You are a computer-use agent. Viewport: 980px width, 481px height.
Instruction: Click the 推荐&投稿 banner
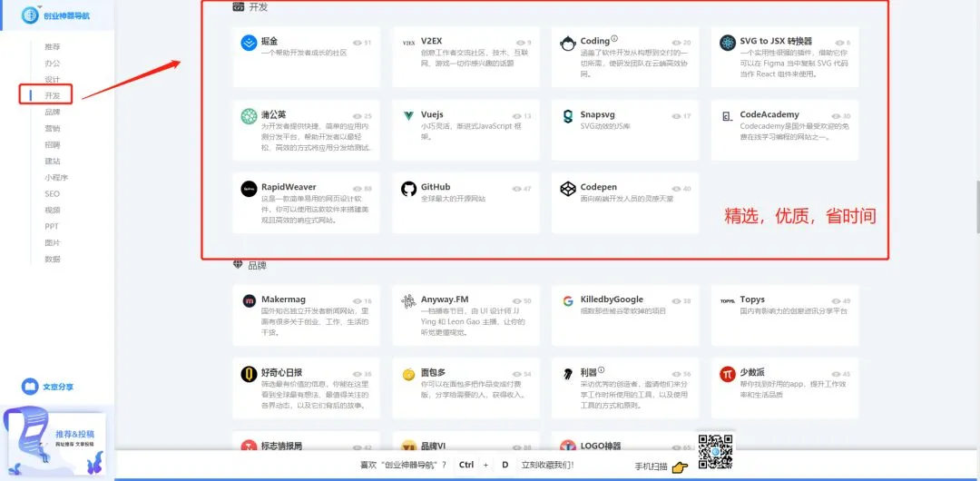pyautogui.click(x=54, y=444)
